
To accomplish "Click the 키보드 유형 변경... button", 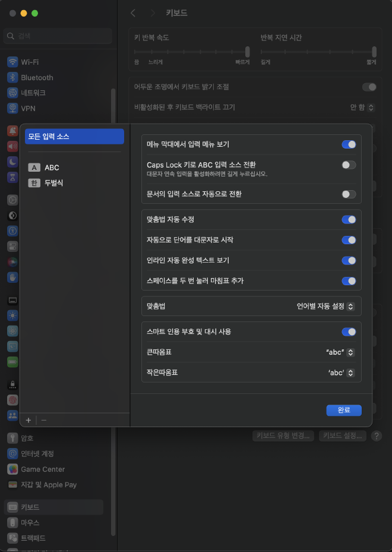I will pyautogui.click(x=283, y=436).
